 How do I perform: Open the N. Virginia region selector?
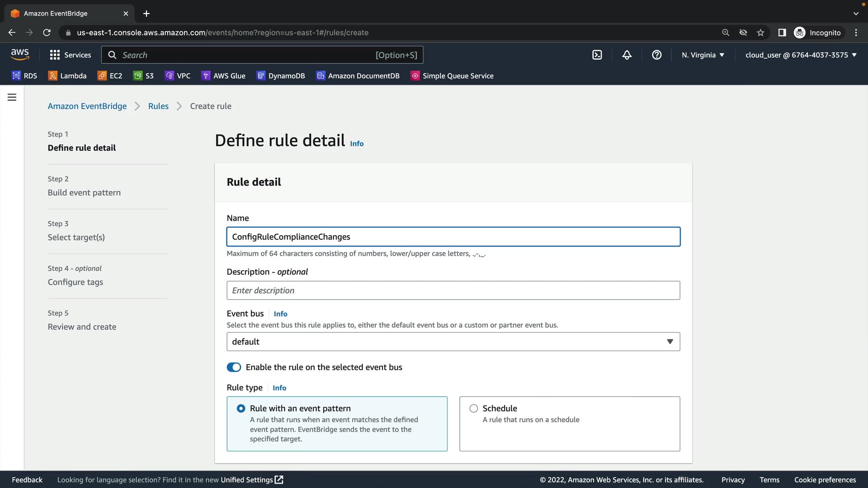[703, 55]
